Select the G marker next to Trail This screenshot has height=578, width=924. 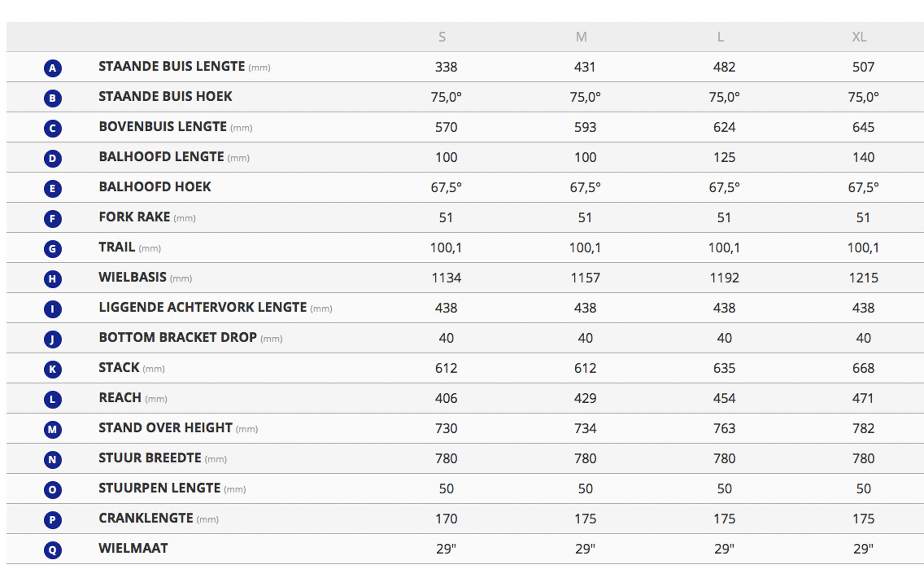click(x=52, y=249)
